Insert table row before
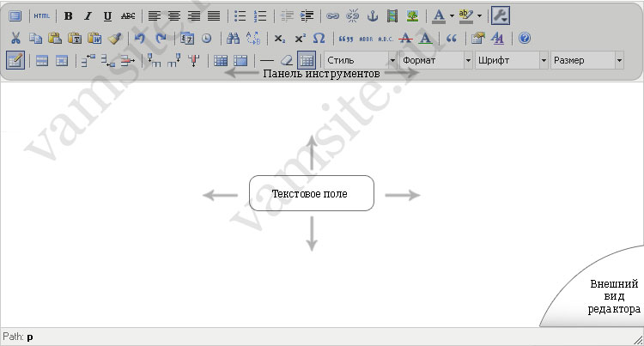Screen dimensions: 644x346 pyautogui.click(x=88, y=60)
